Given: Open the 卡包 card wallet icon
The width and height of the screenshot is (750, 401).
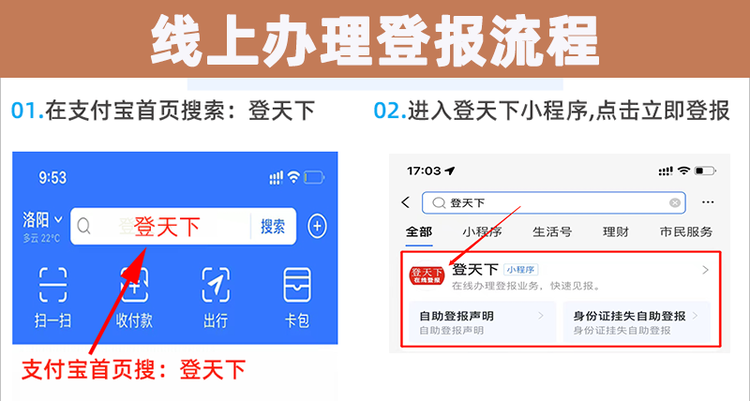Looking at the screenshot, I should click(297, 285).
